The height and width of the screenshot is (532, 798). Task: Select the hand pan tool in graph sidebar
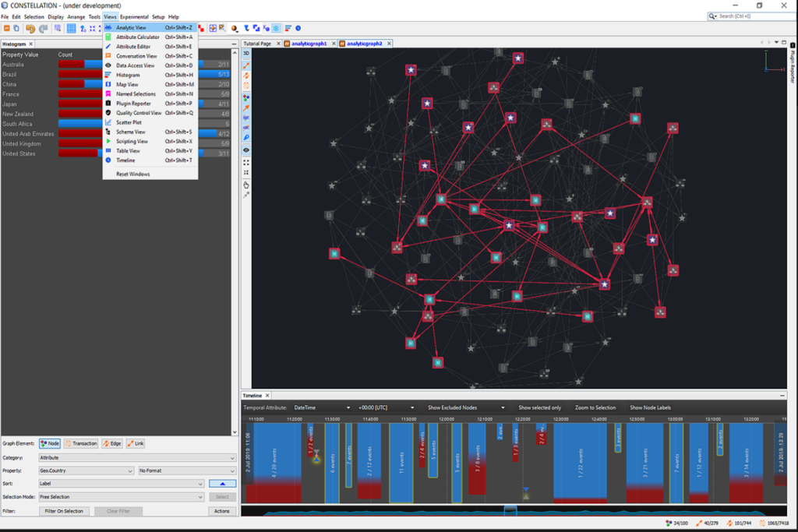[x=246, y=185]
